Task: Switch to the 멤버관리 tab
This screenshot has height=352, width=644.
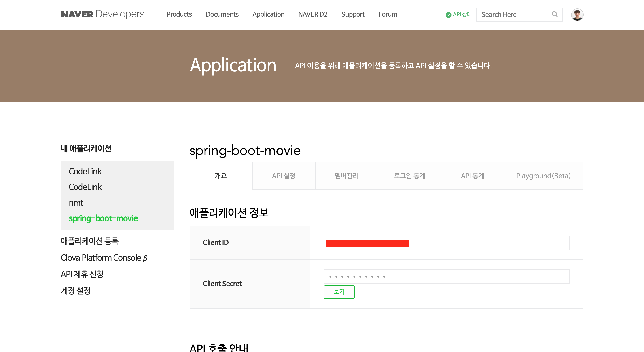Action: [347, 176]
